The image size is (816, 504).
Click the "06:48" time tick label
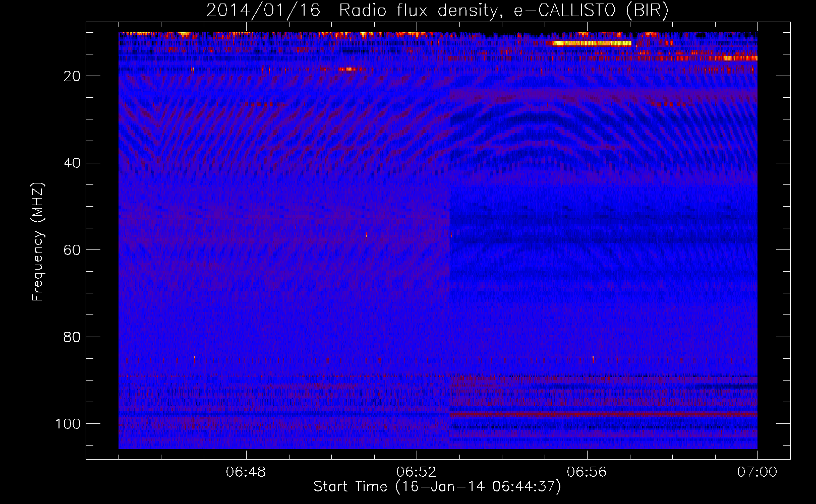(x=246, y=472)
